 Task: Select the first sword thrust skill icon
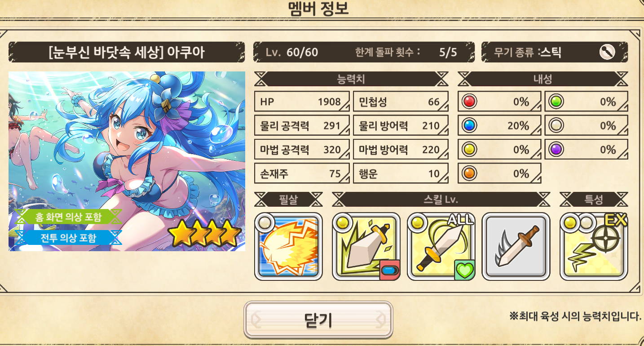coord(366,247)
